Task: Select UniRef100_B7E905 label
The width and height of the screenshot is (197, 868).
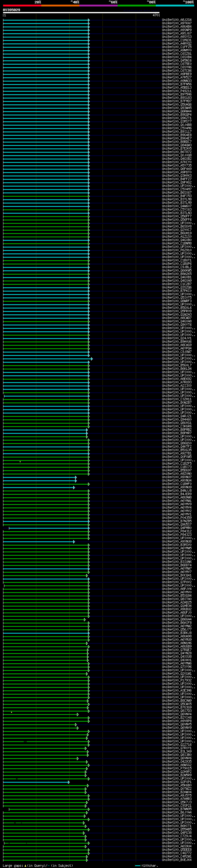Action: [177, 149]
